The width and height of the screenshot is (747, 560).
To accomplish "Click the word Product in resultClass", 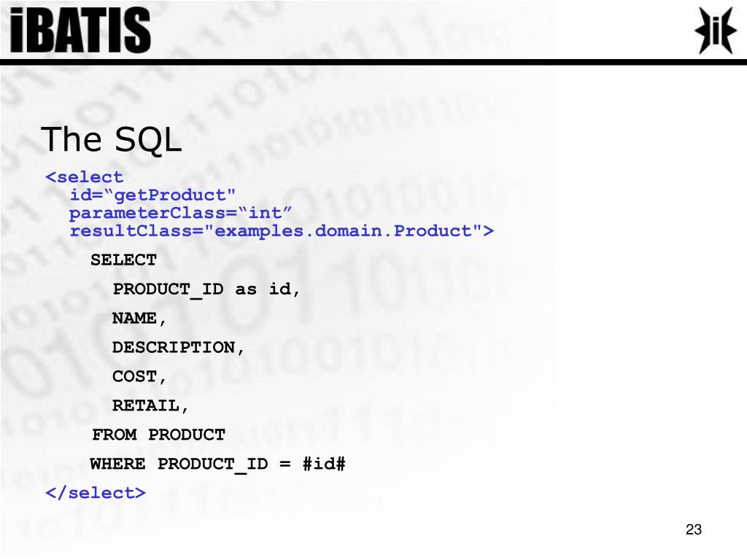I will (x=433, y=231).
